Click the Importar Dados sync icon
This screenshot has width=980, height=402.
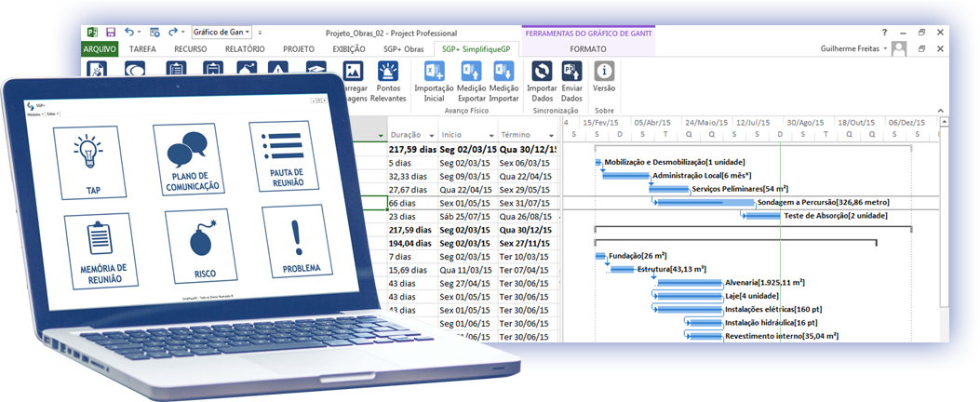coord(542,72)
